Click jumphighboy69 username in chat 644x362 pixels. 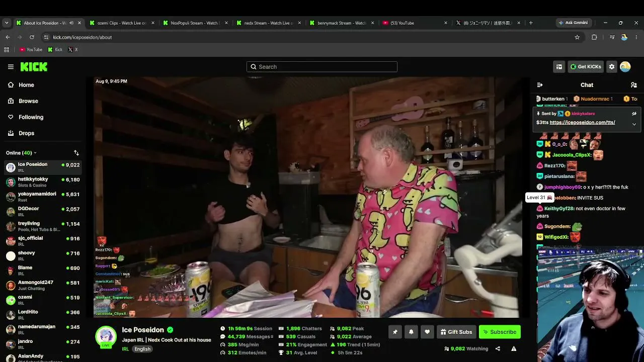[563, 187]
